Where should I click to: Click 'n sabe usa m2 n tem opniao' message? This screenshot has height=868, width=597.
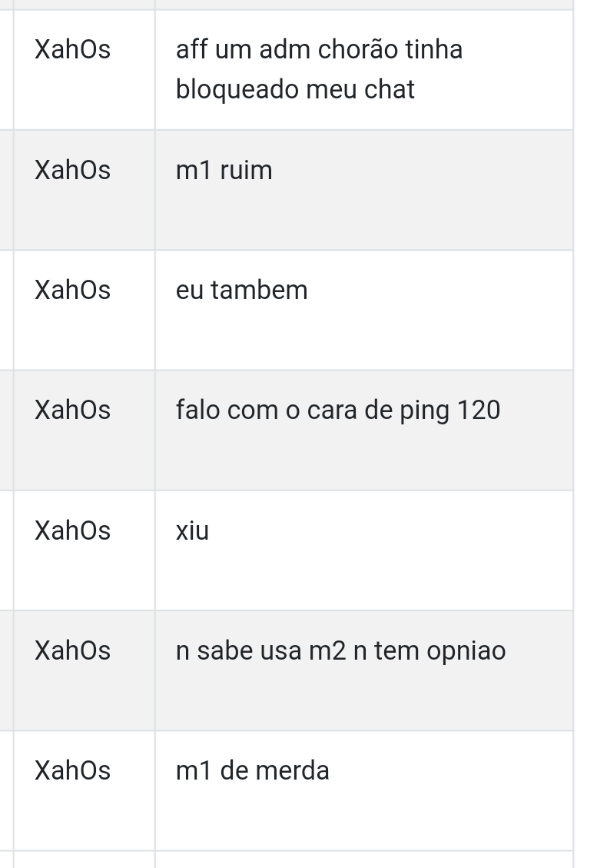[341, 651]
